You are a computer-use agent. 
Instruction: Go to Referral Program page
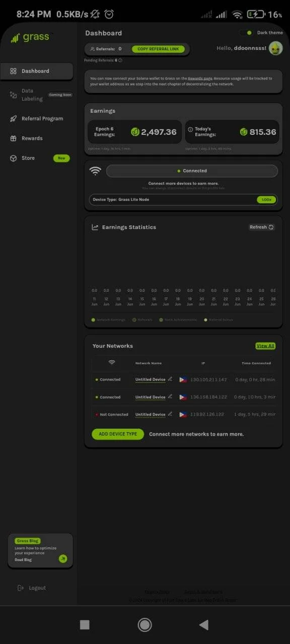[x=37, y=119]
